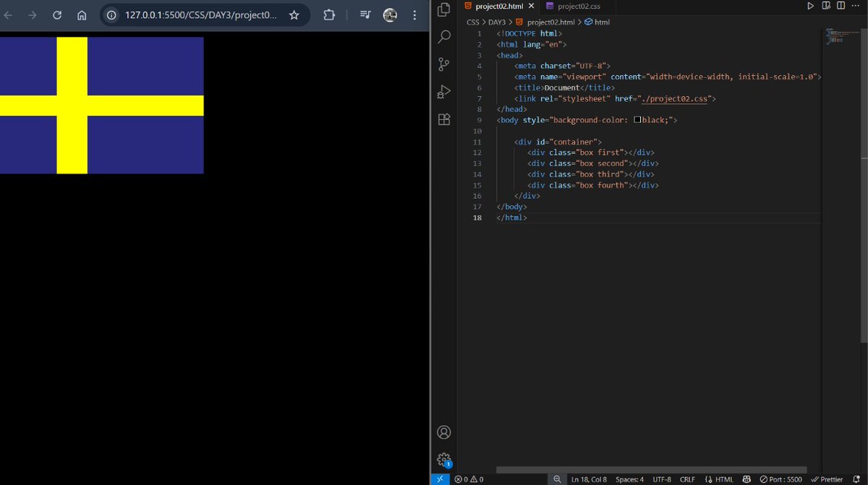Click the closing </html> tag line
868x485 pixels.
coord(512,218)
